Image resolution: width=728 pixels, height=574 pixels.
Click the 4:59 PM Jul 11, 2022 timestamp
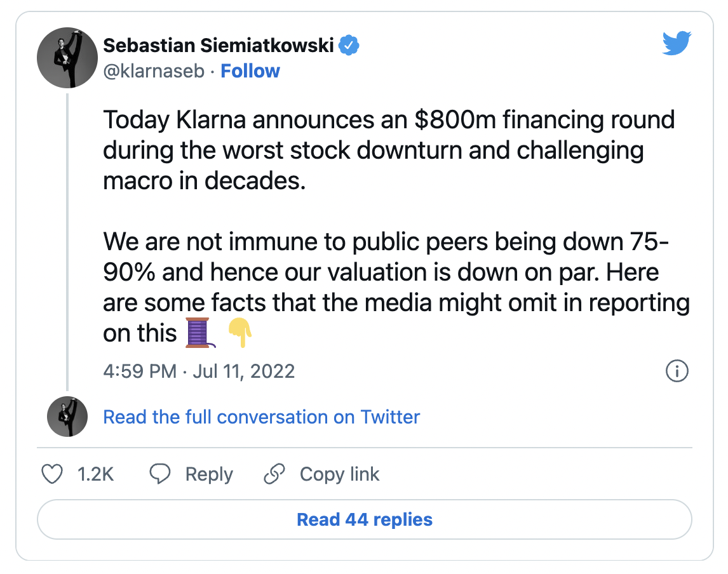[x=199, y=371]
